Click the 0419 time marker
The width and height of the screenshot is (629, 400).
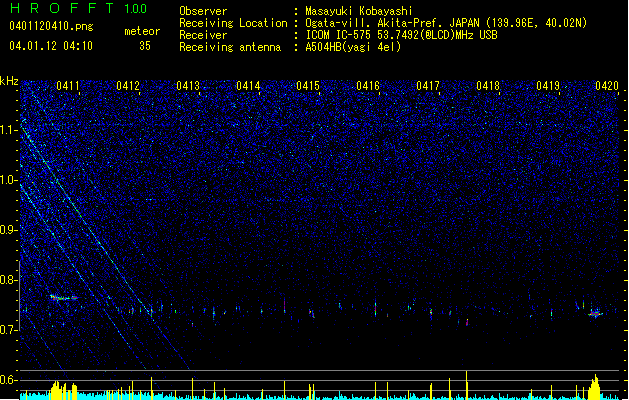[548, 86]
